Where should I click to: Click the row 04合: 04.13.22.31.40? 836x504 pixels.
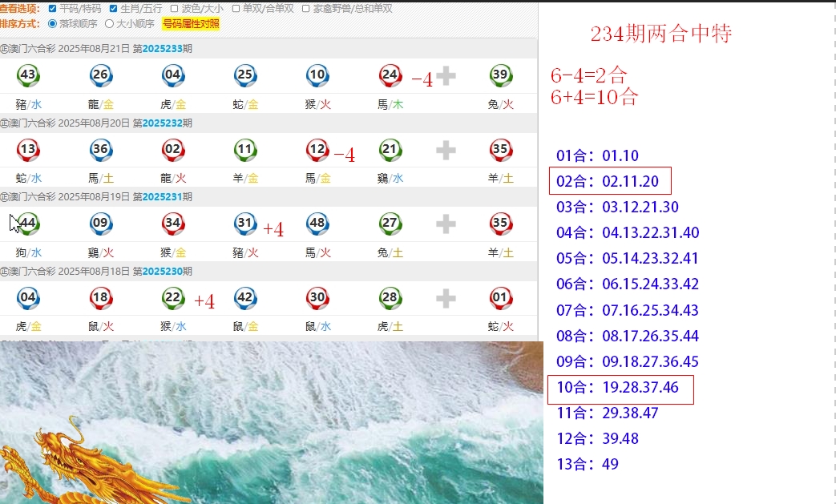pyautogui.click(x=628, y=233)
